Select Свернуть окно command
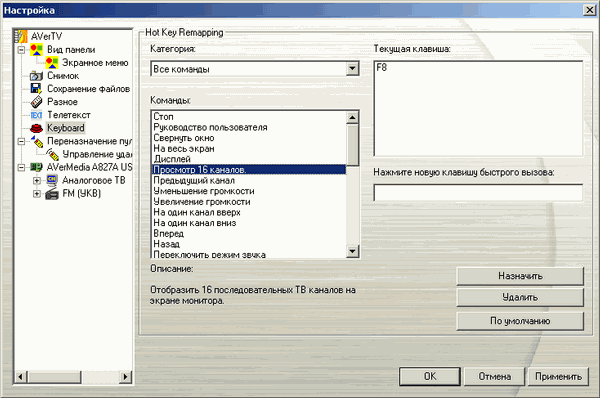The height and width of the screenshot is (398, 600). click(249, 138)
